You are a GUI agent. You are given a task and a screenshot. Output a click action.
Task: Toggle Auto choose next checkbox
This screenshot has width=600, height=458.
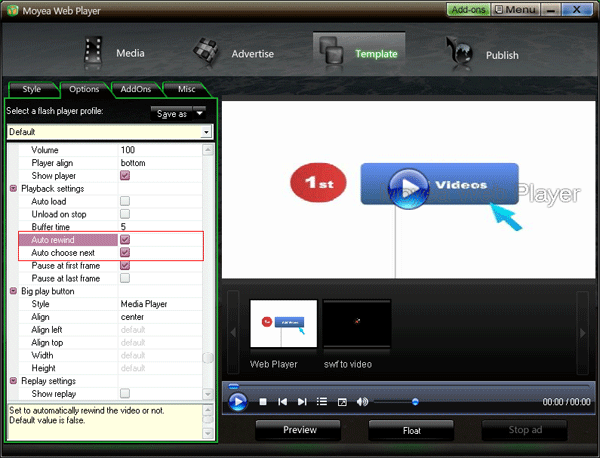tap(125, 253)
